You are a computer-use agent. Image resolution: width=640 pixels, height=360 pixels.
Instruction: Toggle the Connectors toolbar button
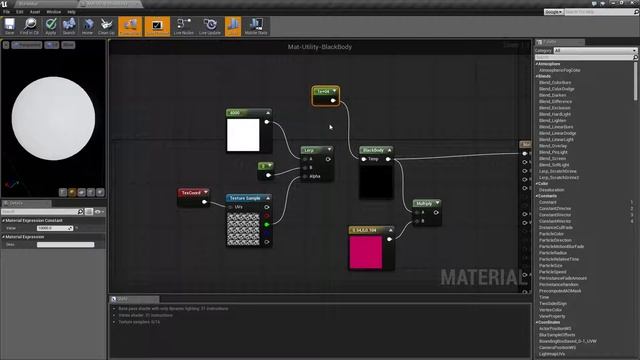point(130,26)
